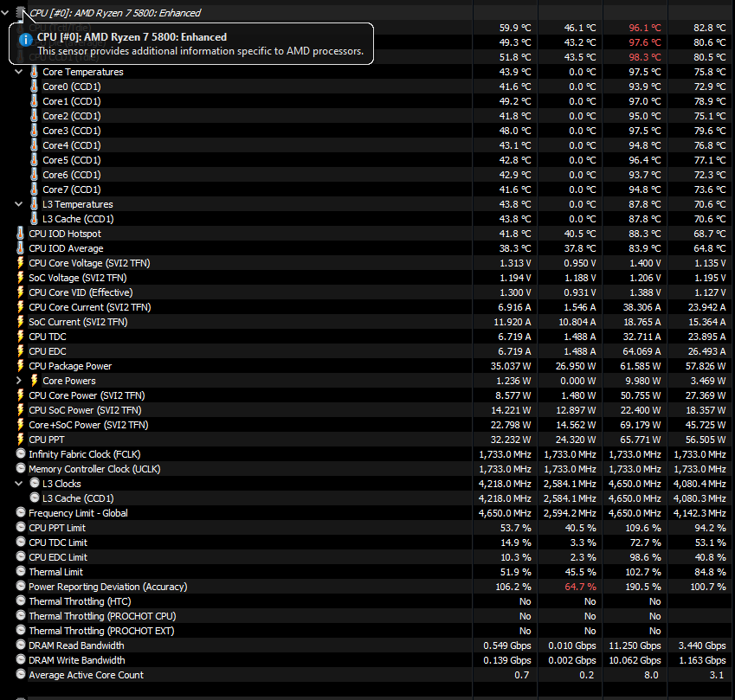Click the gauge icon for DRAM Read Bandwidth

21,645
